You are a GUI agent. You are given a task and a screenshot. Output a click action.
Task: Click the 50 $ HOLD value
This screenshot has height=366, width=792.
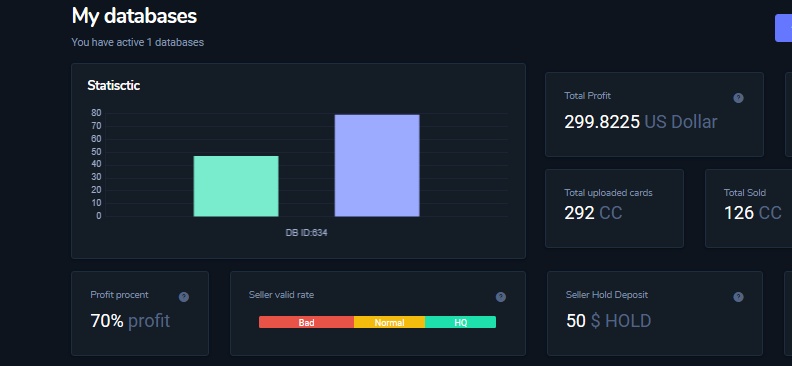coord(609,321)
